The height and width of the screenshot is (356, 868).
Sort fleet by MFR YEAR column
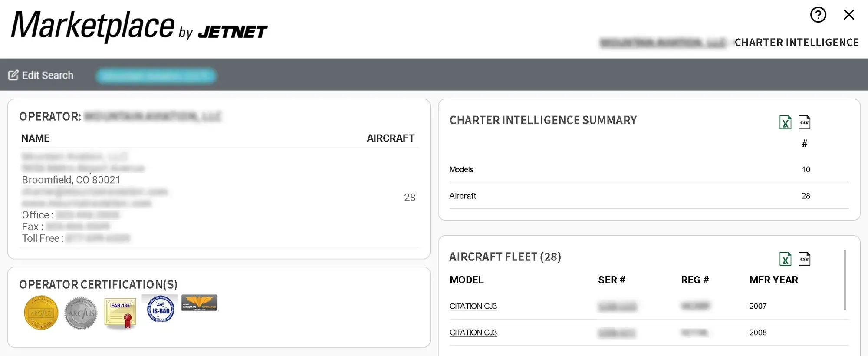pyautogui.click(x=773, y=280)
